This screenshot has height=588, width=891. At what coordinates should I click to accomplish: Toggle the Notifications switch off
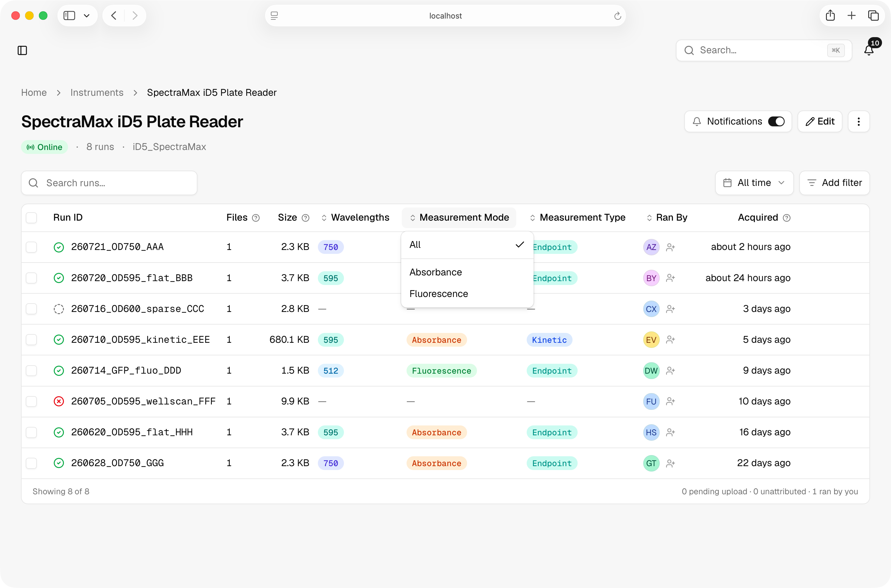776,122
